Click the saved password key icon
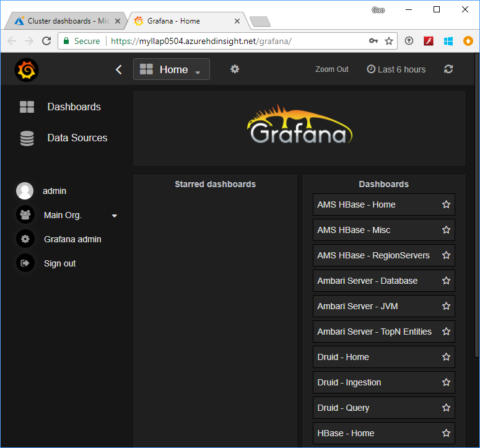Image resolution: width=480 pixels, height=448 pixels. tap(373, 41)
